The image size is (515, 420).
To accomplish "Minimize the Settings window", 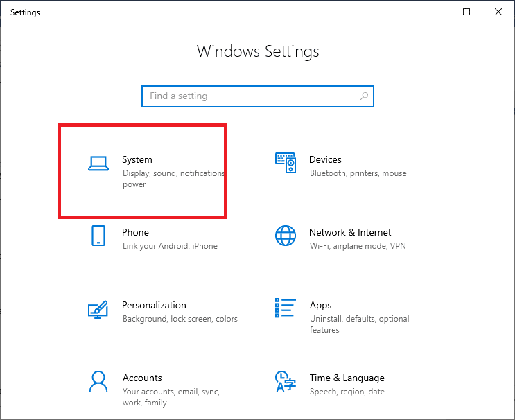I will pyautogui.click(x=435, y=12).
